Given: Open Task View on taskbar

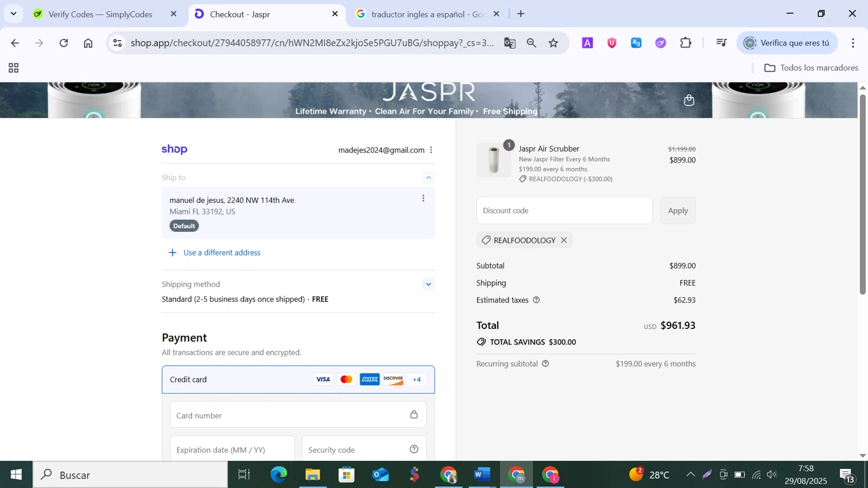Looking at the screenshot, I should [244, 475].
